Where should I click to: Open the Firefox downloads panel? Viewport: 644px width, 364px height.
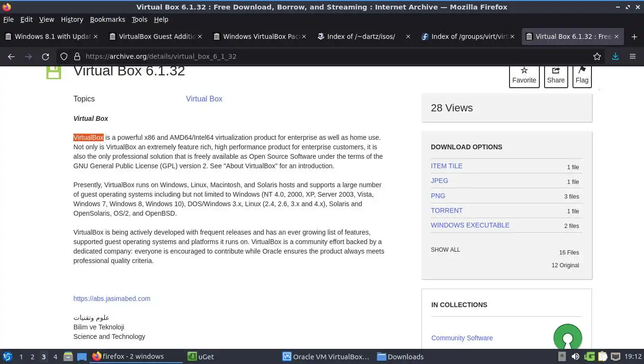pyautogui.click(x=615, y=56)
